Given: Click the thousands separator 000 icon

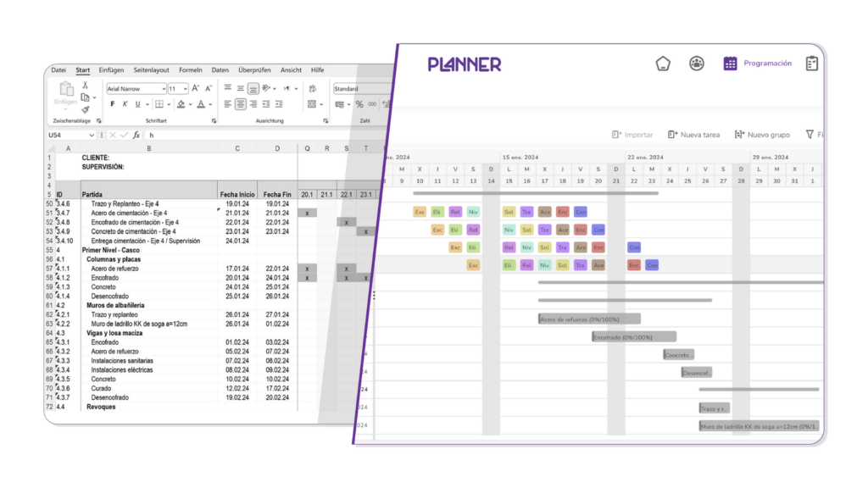Looking at the screenshot, I should point(373,104).
